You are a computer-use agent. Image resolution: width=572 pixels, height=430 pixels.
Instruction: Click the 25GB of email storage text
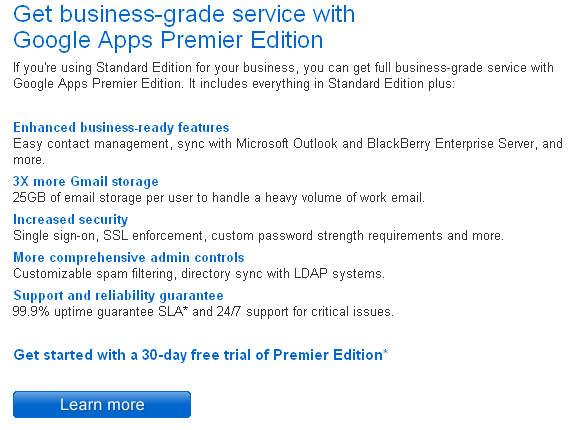click(x=219, y=198)
